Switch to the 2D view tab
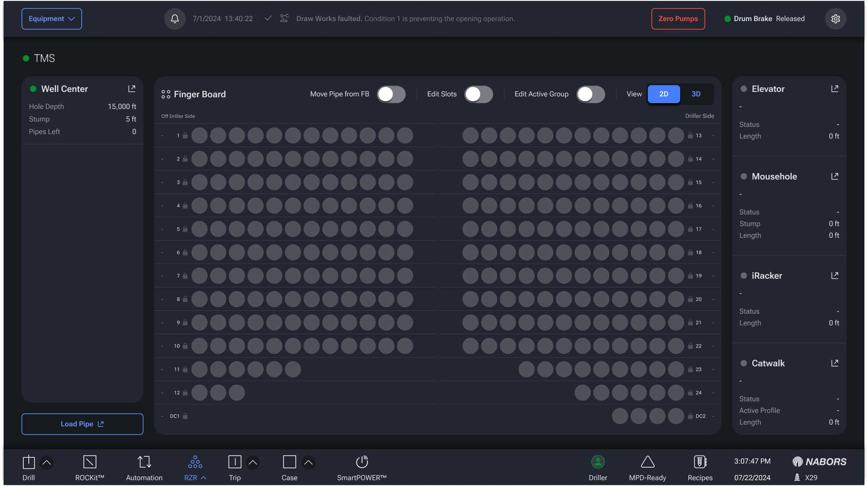 tap(664, 94)
